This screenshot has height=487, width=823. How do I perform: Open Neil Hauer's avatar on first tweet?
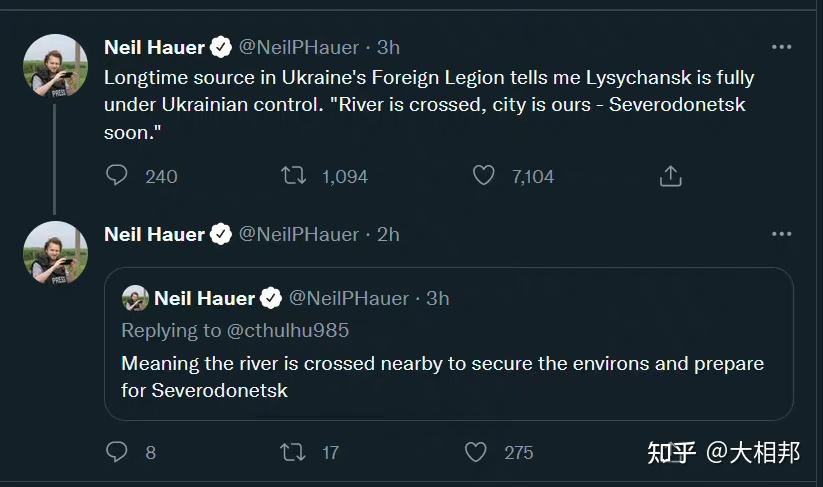[x=56, y=66]
